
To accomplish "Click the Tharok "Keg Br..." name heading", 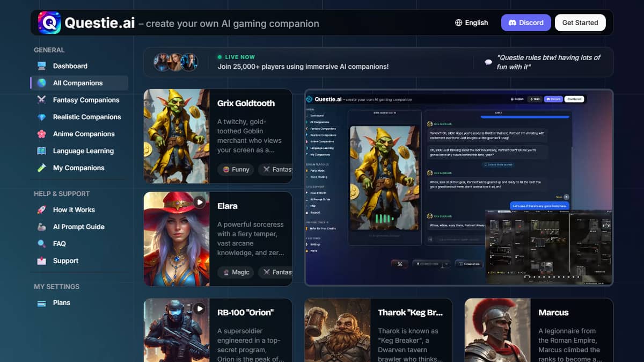I will click(x=409, y=313).
